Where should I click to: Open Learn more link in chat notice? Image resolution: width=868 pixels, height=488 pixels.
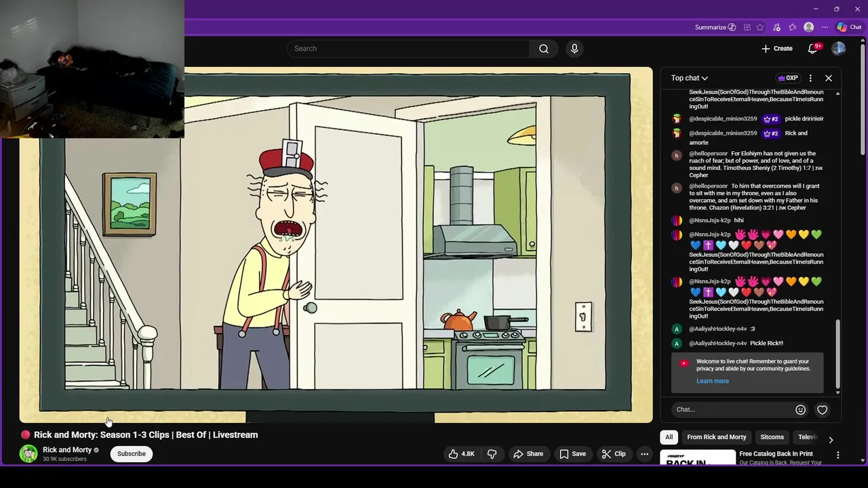point(712,381)
